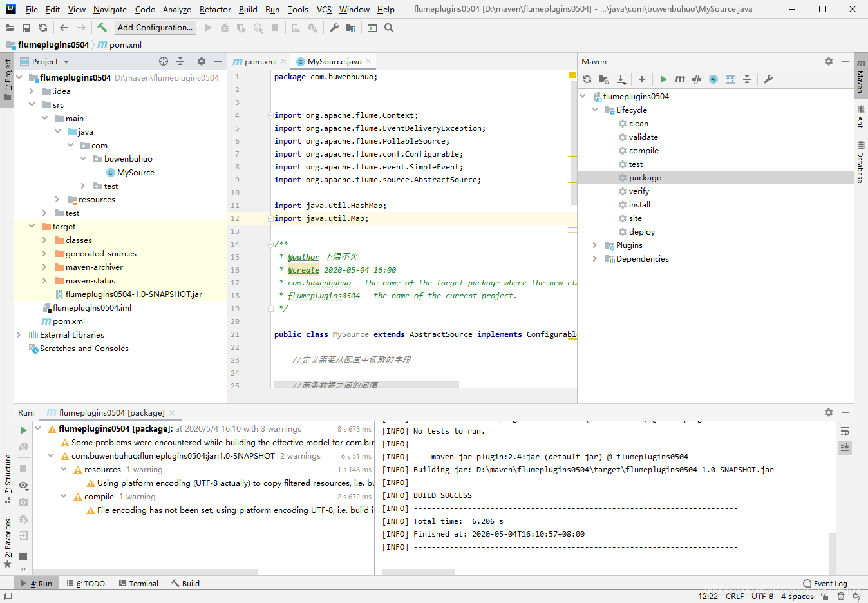Execute Maven goal using the m icon
The image size is (868, 603).
(680, 79)
